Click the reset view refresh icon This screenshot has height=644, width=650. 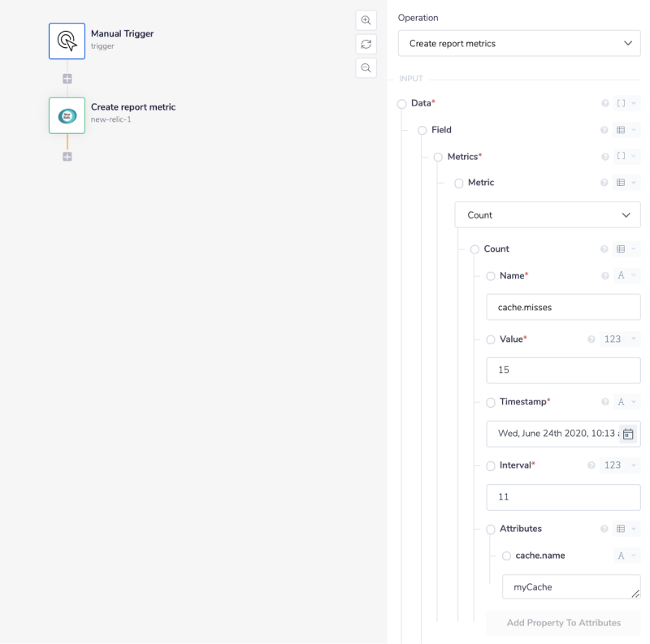[366, 44]
